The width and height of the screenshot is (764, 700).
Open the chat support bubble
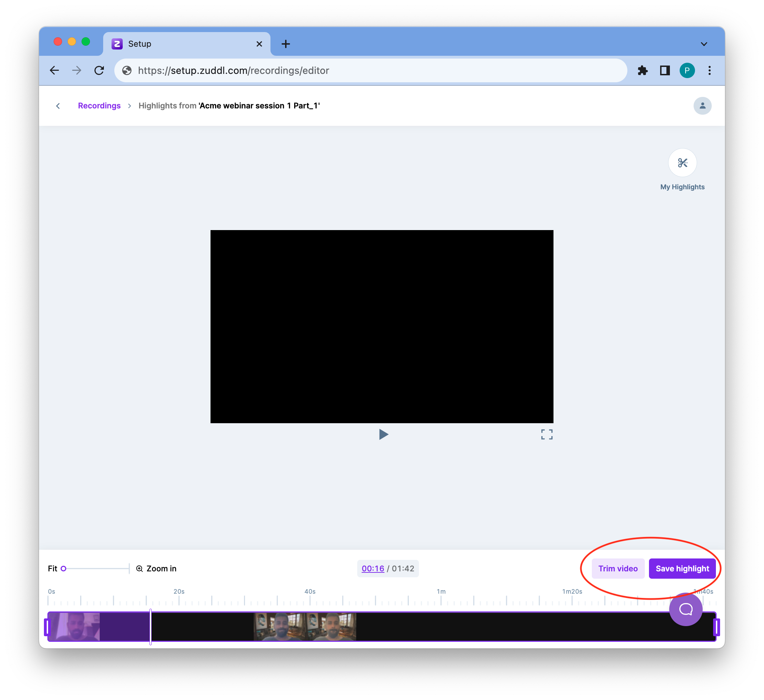685,609
